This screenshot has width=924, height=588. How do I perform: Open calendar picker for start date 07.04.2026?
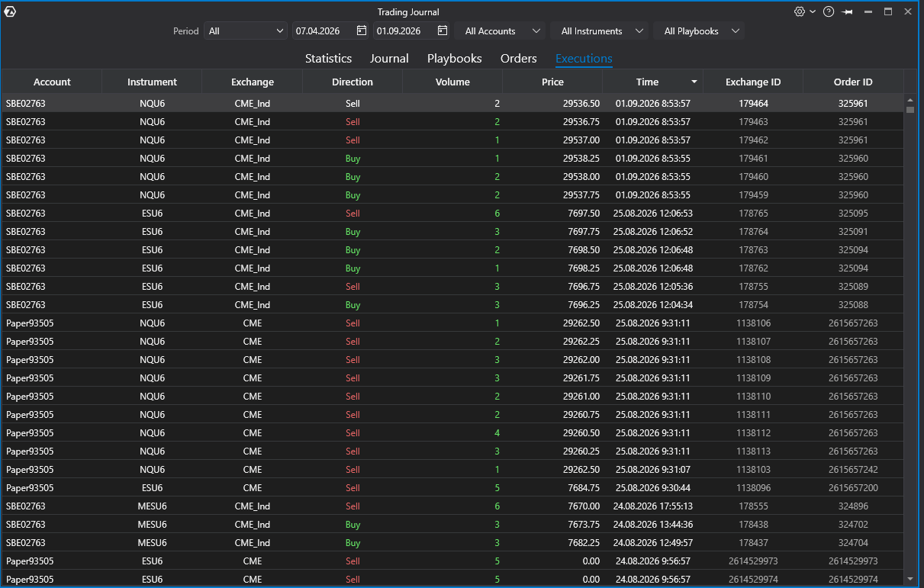[362, 31]
